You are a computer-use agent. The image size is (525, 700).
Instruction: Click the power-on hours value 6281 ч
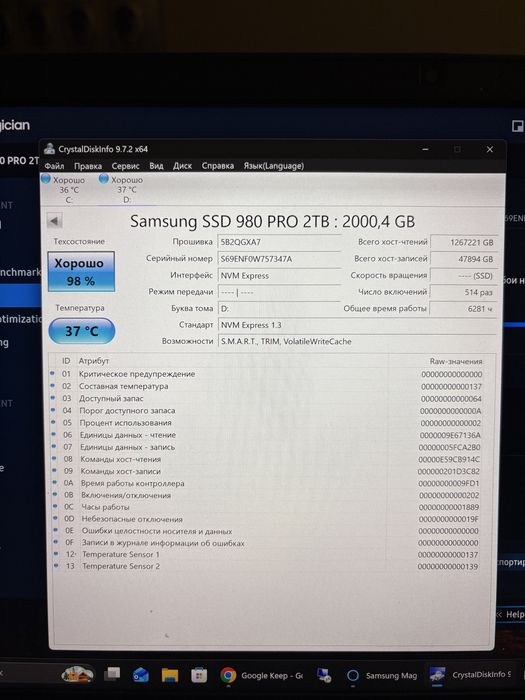point(463,308)
